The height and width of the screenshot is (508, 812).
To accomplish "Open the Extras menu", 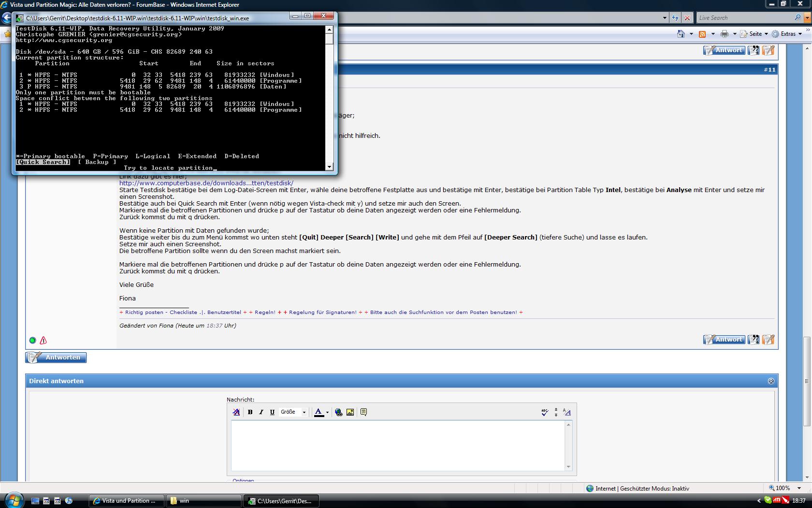I will [787, 34].
